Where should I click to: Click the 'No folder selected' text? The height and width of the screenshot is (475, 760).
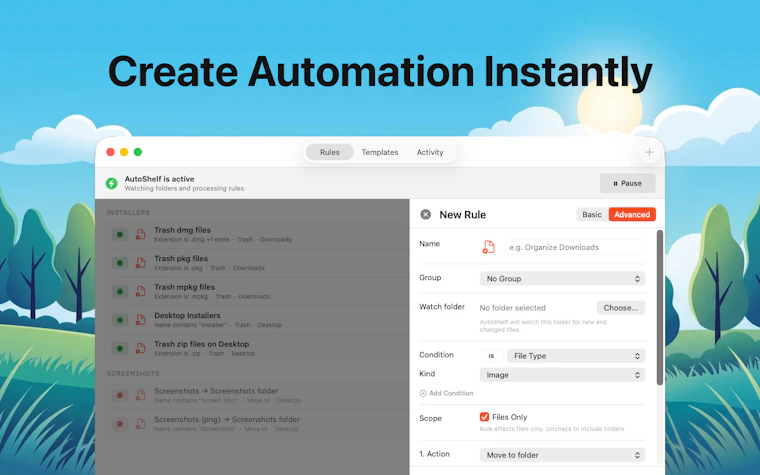[x=512, y=308]
